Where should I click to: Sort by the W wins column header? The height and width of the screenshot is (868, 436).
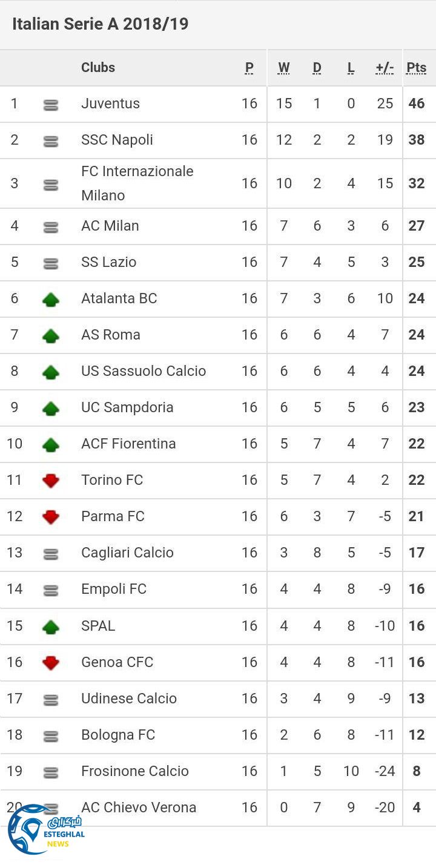(x=283, y=68)
